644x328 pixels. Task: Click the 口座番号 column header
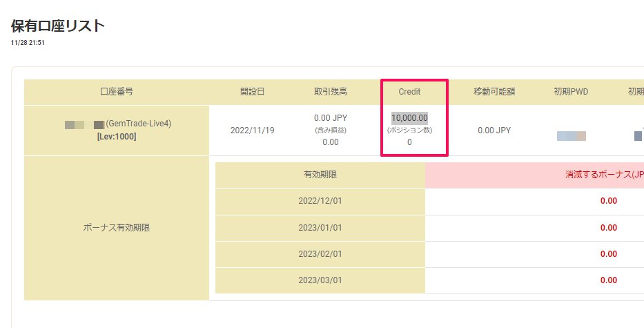pos(116,92)
